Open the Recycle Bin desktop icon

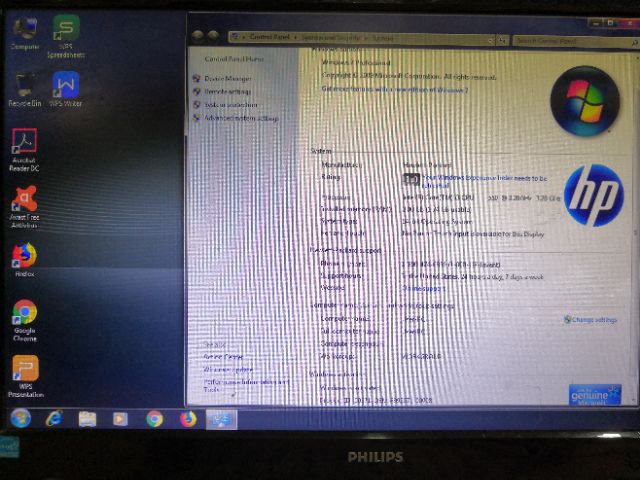pyautogui.click(x=24, y=88)
